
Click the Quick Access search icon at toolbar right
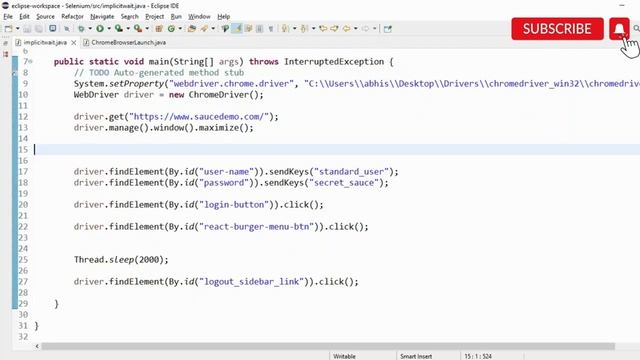click(636, 29)
